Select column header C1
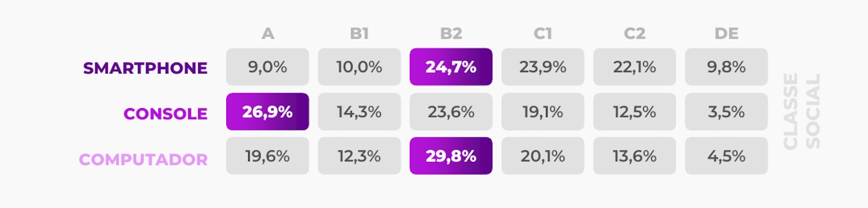 (542, 34)
